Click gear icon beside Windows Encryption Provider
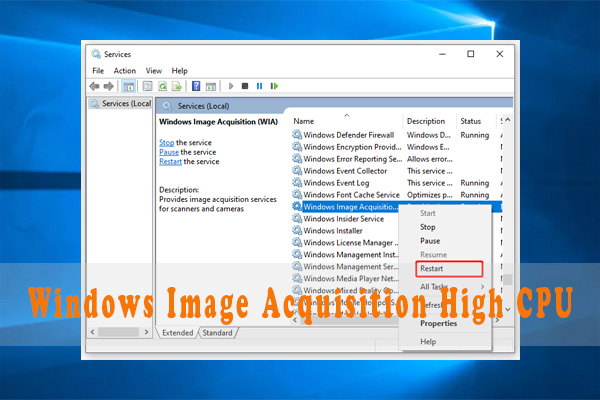The width and height of the screenshot is (600, 400). tap(297, 147)
